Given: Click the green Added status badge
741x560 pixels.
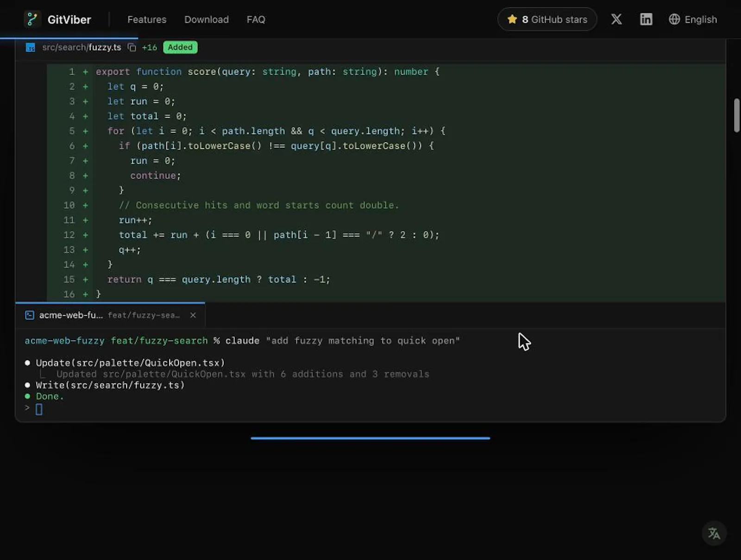Looking at the screenshot, I should click(180, 47).
